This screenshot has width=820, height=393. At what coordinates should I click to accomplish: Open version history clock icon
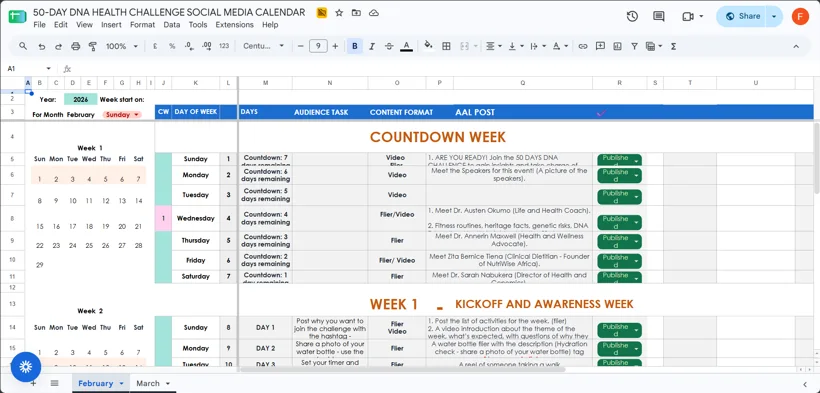click(x=632, y=16)
